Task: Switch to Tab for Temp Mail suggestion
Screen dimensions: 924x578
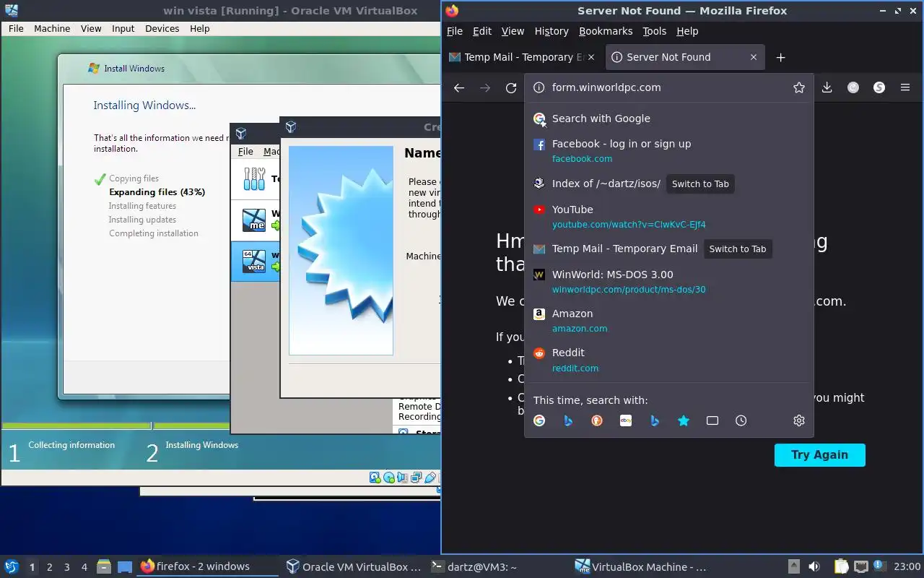Action: tap(738, 249)
